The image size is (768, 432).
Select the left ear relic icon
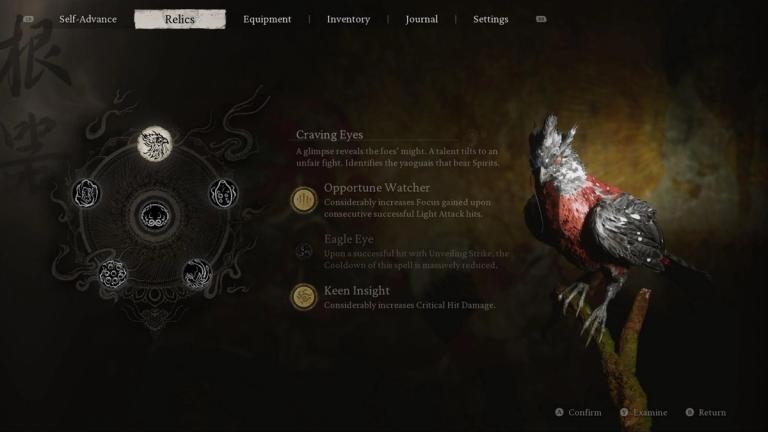click(x=86, y=193)
